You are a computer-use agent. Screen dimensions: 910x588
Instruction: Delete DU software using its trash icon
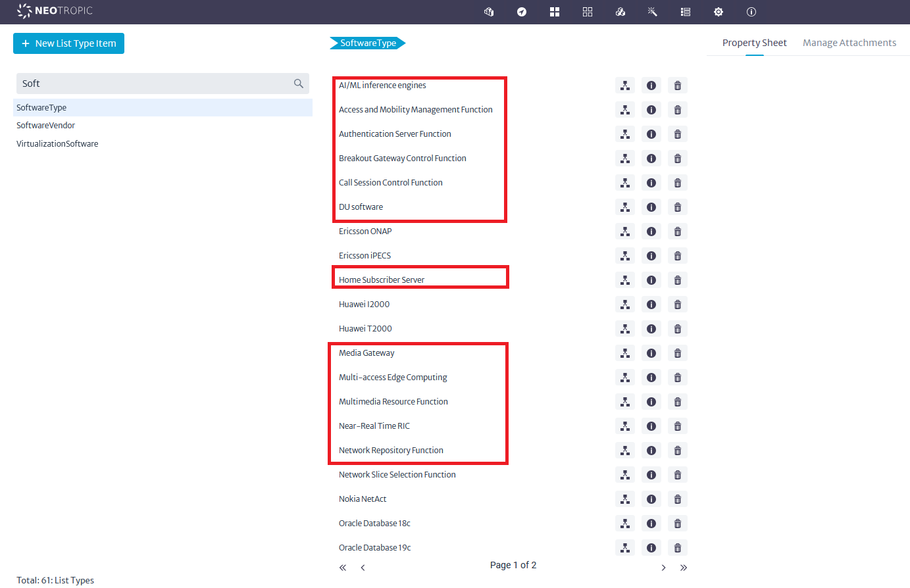pos(677,207)
